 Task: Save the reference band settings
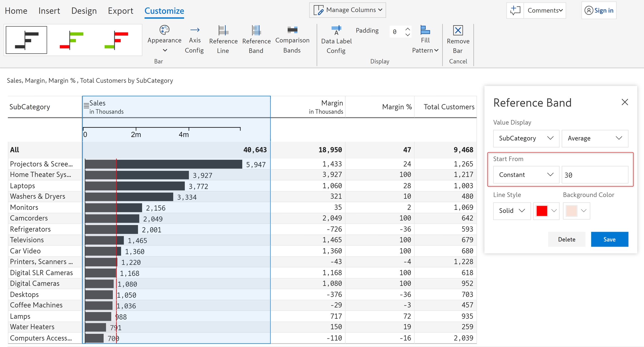point(609,239)
